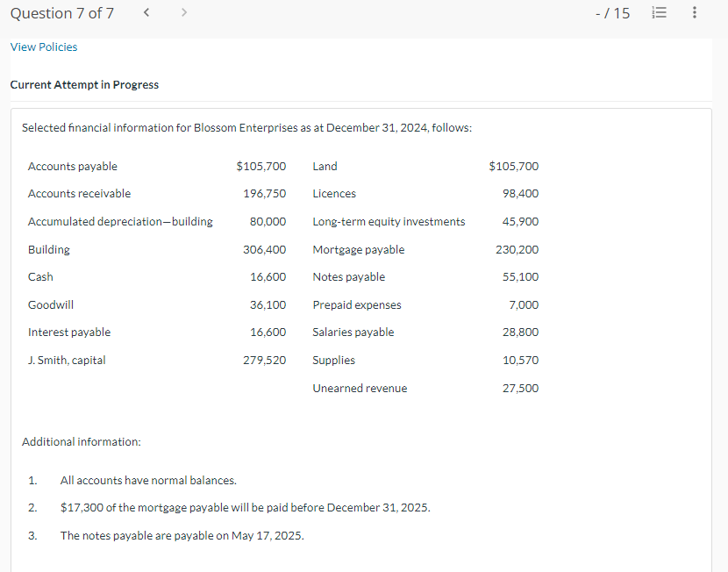Screen dimensions: 728x572
Task: Click the grayed-out forward navigation arrow
Action: click(184, 12)
